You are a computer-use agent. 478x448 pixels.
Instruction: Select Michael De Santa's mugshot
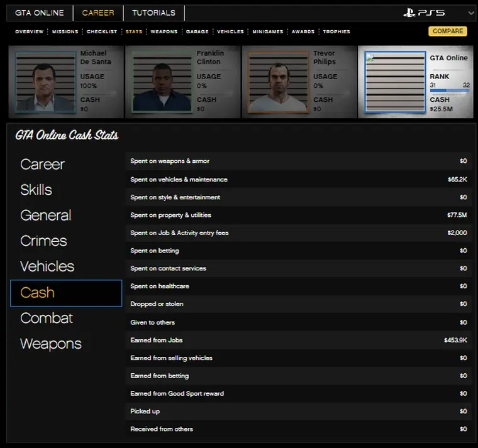click(x=45, y=82)
